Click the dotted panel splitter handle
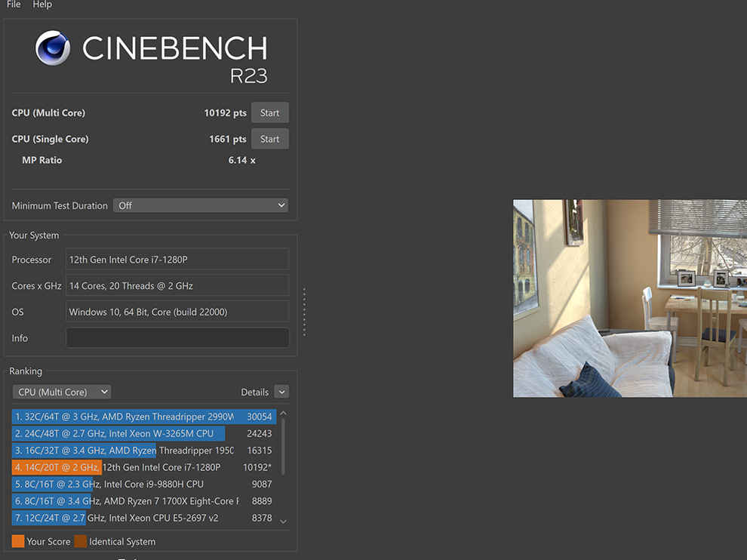Image resolution: width=747 pixels, height=560 pixels. [x=304, y=312]
